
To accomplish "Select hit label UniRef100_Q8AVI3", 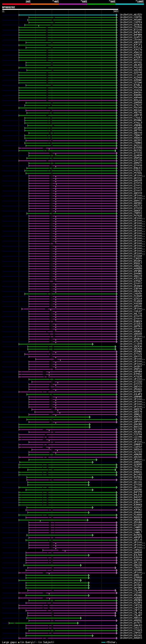I will pyautogui.click(x=131, y=201).
